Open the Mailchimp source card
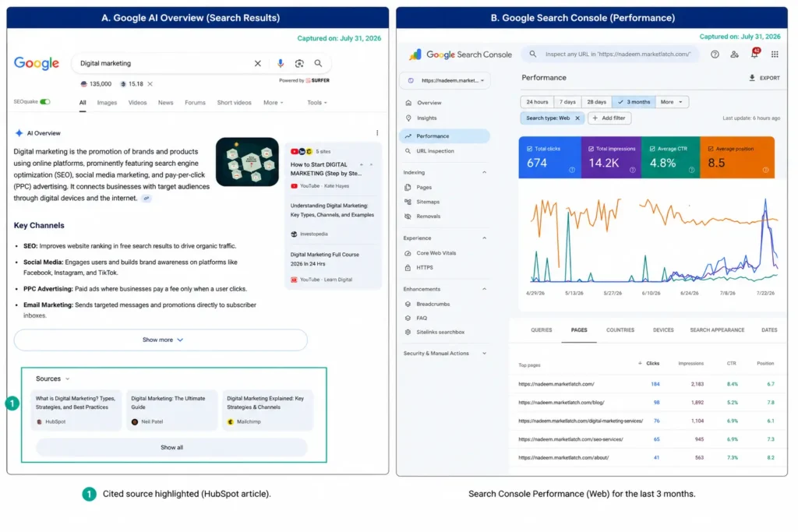Viewport: 798px width, 532px height. point(267,410)
